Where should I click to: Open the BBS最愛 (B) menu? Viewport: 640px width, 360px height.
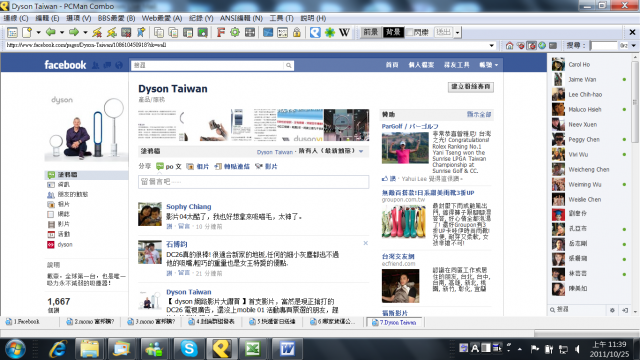(x=116, y=18)
